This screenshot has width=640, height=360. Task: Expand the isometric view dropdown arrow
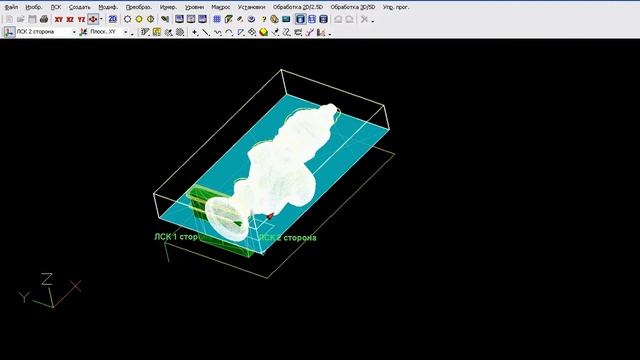click(x=101, y=19)
